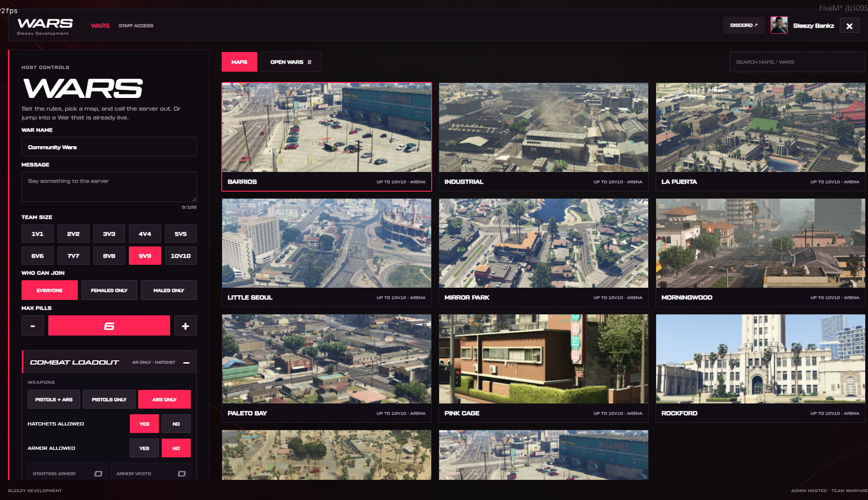Viewport: 868px width, 500px height.
Task: Decrease max pills with minus button
Action: tap(33, 326)
